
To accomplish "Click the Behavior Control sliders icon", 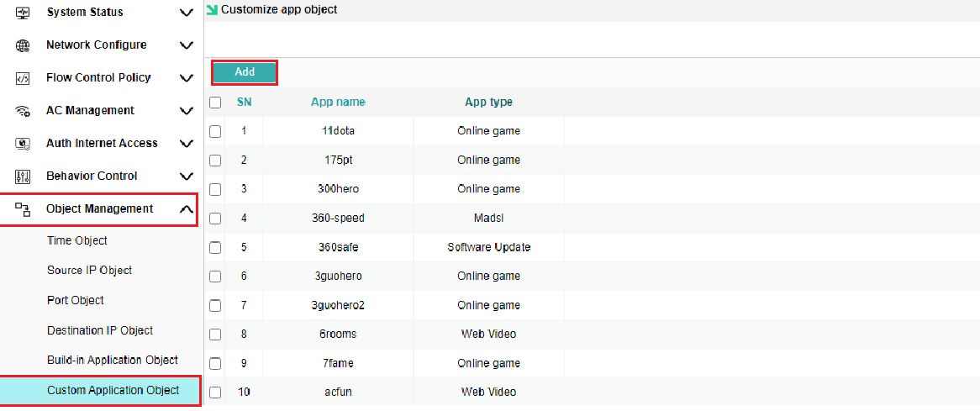I will [x=23, y=177].
